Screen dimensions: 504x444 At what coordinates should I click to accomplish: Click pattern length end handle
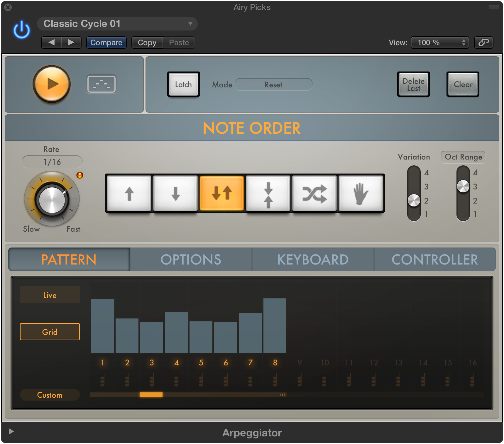point(283,395)
